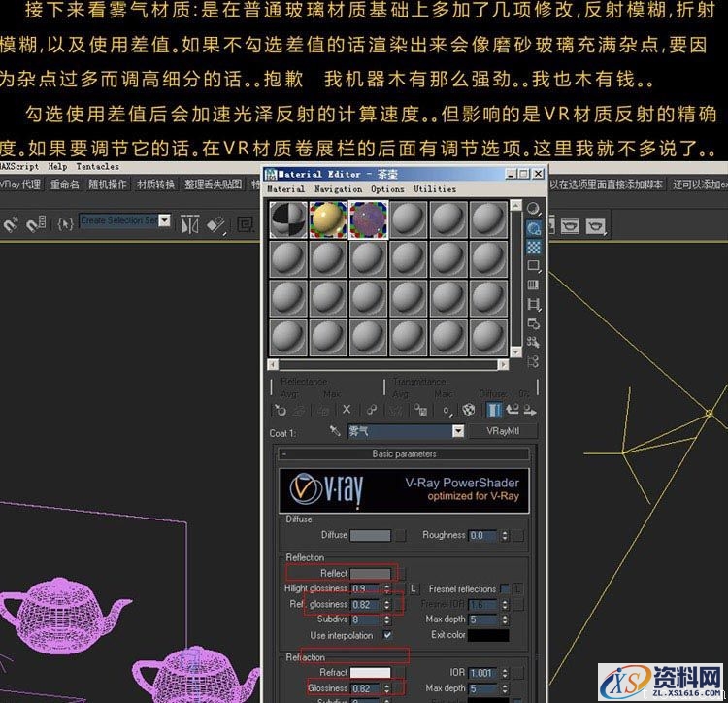
Task: Adjust the Hilight glossiness spinner
Action: [x=387, y=588]
